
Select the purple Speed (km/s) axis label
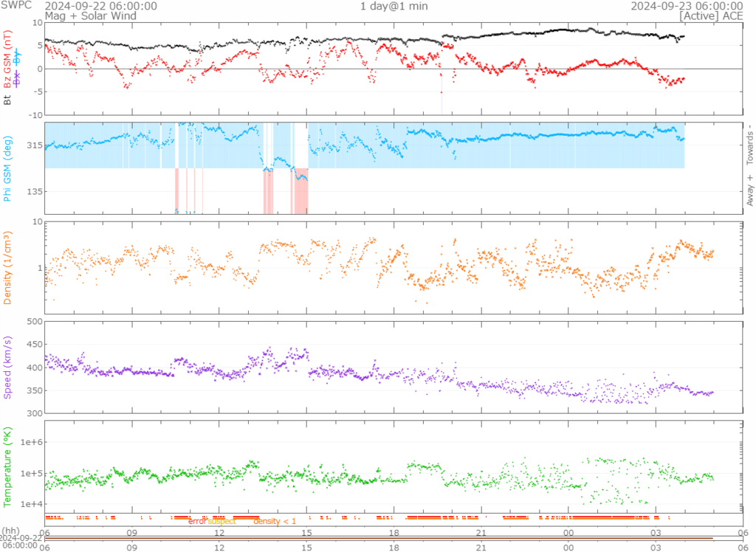coord(8,367)
